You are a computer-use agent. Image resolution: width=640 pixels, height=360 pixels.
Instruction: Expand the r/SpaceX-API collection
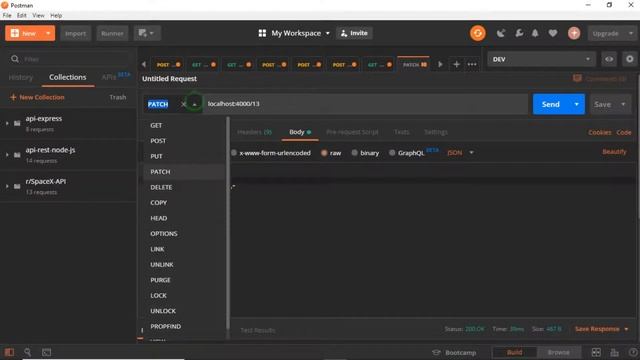coord(7,186)
